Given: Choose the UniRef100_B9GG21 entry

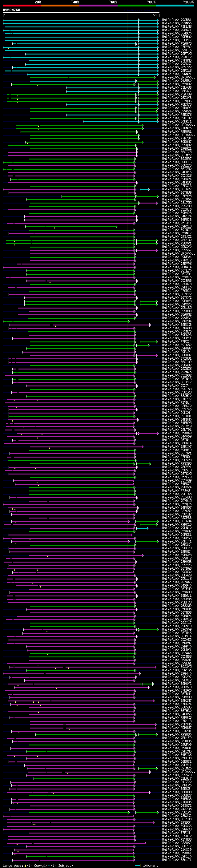Looking at the screenshot, I should pyautogui.click(x=177, y=149).
